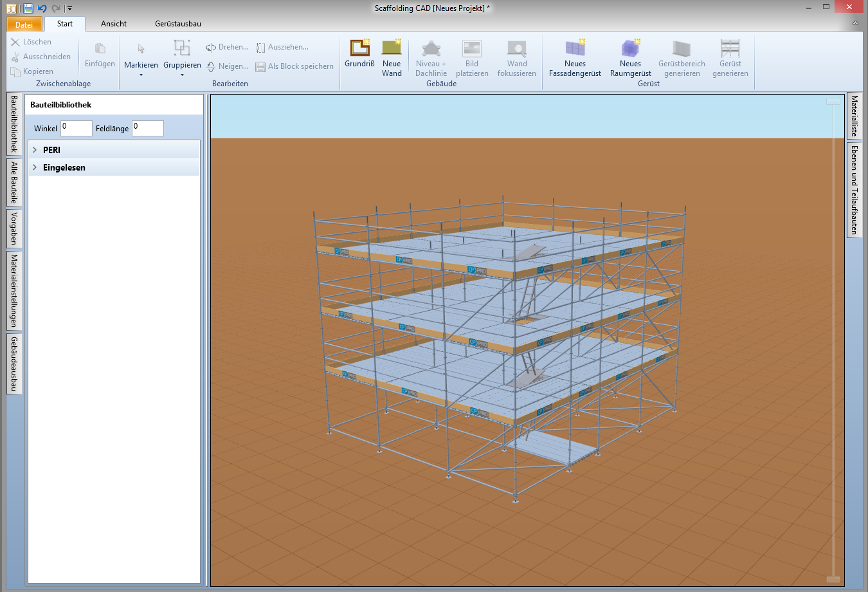The height and width of the screenshot is (592, 868).
Task: Click the Löschen delete icon
Action: (15, 42)
